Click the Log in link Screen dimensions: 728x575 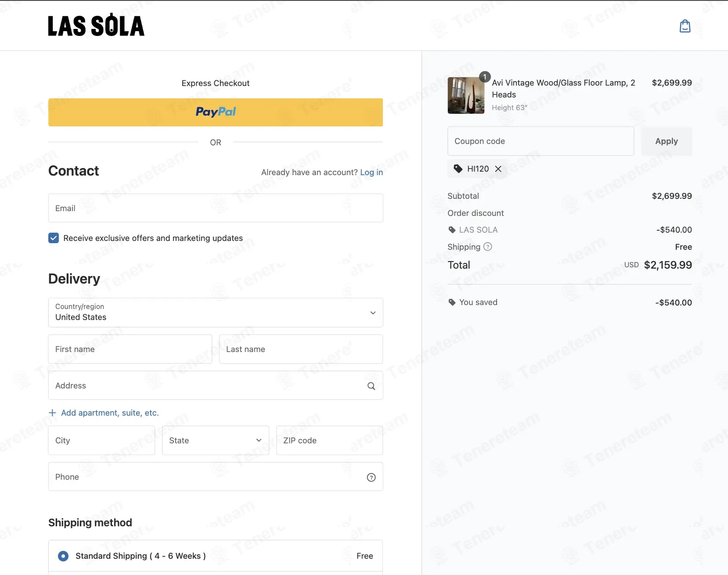371,172
